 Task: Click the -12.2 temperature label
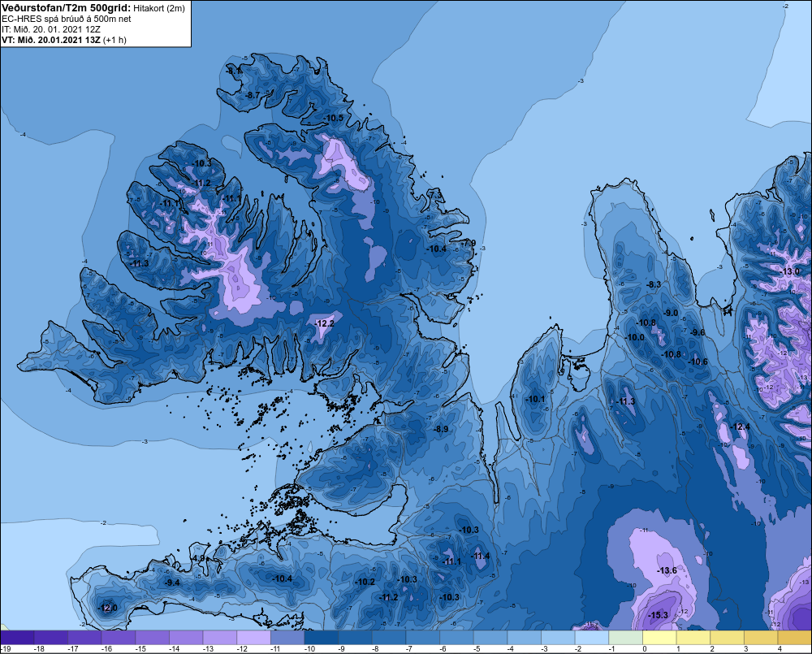click(x=325, y=323)
